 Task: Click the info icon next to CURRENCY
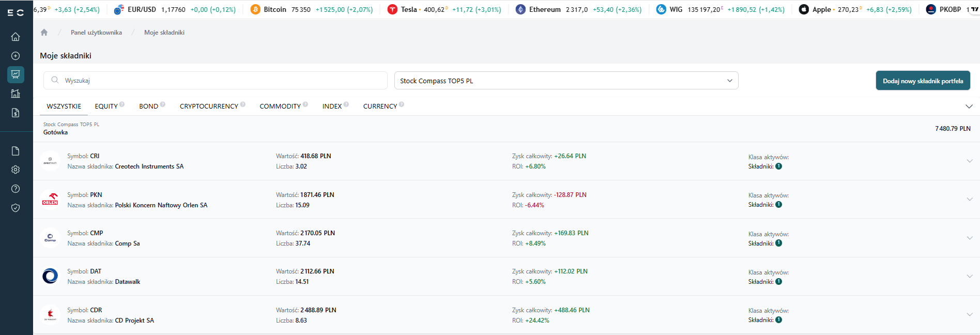[402, 104]
